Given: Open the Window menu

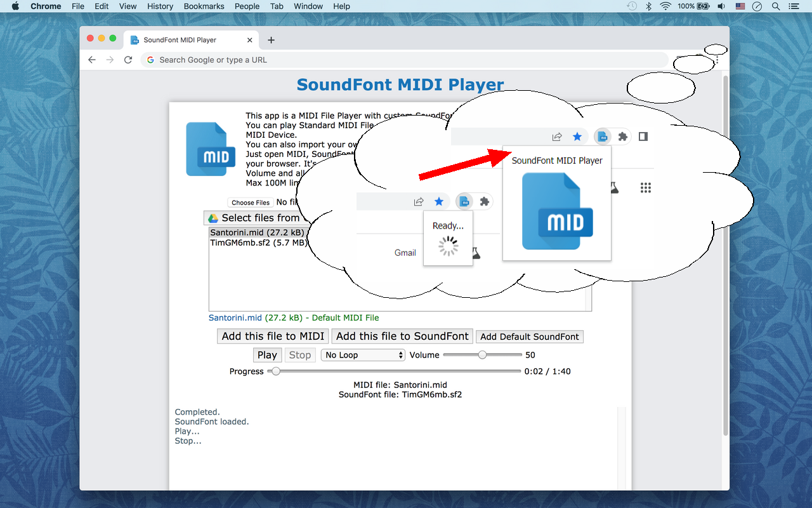Looking at the screenshot, I should (308, 6).
